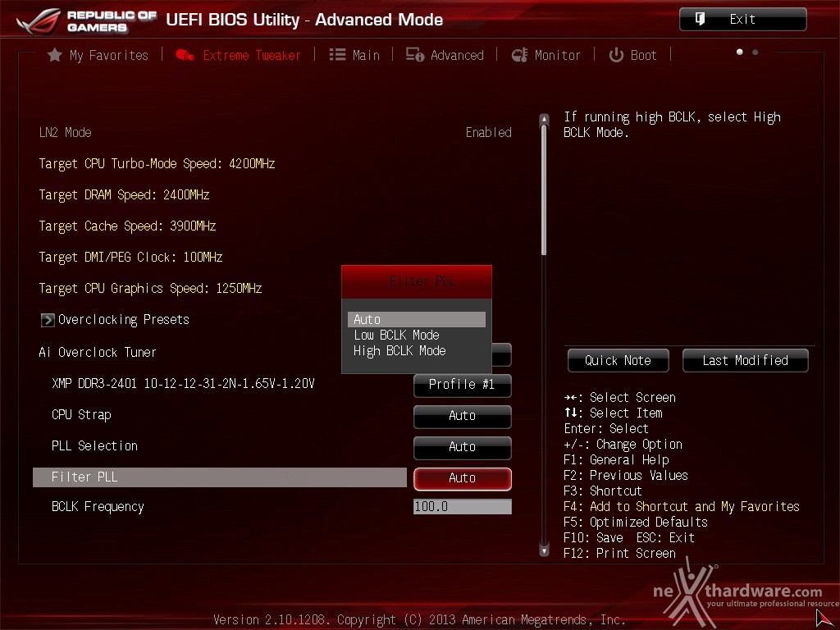
Task: Select the BCLK Frequency label
Action: (x=98, y=507)
